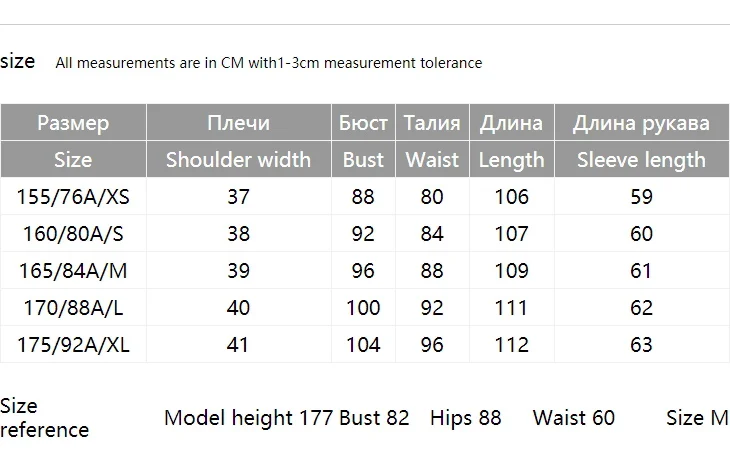Click the Талия header cell
Screen dimensions: 730x466
(x=432, y=123)
